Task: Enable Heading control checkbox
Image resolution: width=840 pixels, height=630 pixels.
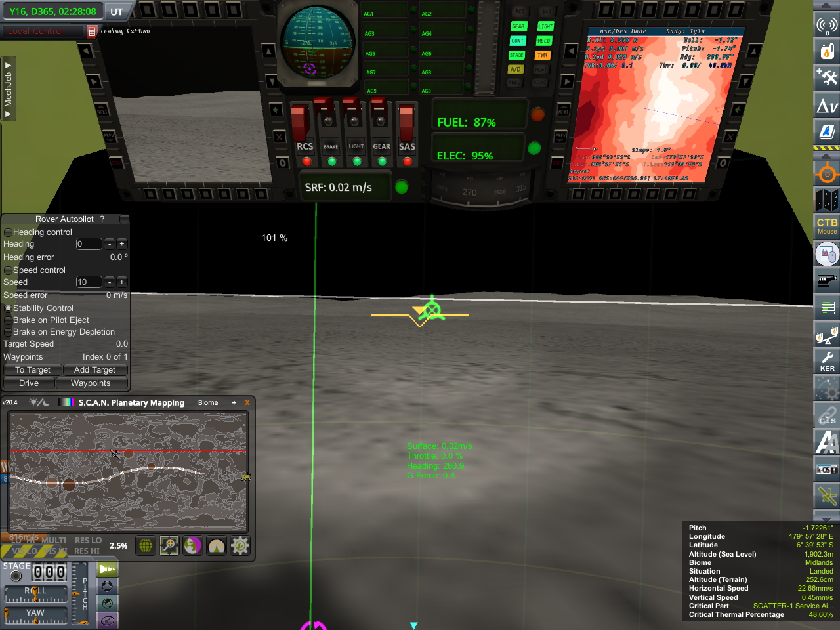Action: [9, 232]
